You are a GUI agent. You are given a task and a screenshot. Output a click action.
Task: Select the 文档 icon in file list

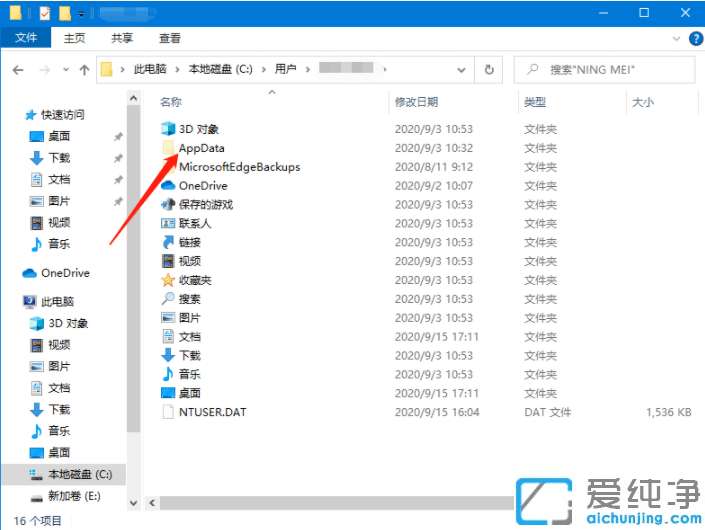click(x=168, y=337)
